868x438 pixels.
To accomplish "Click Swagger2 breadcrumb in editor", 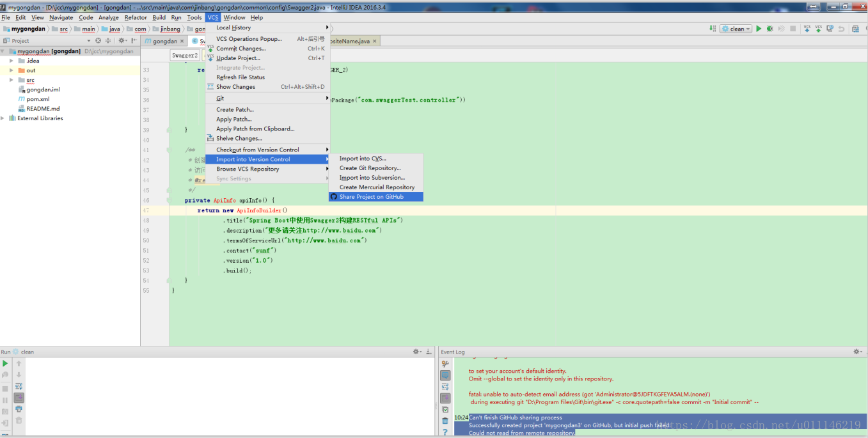I will coord(185,56).
